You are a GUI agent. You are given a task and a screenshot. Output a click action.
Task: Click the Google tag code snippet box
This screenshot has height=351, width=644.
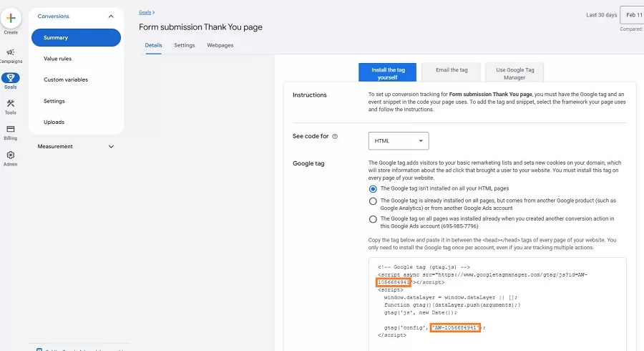[x=497, y=304]
